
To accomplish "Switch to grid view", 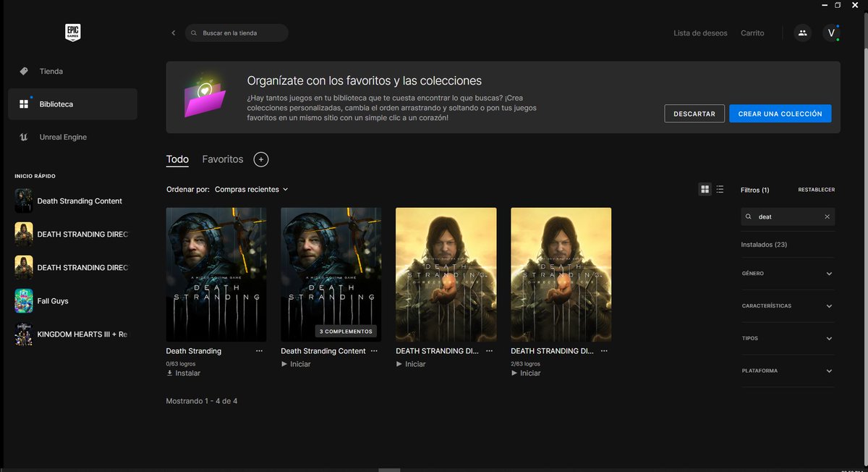I will coord(705,190).
